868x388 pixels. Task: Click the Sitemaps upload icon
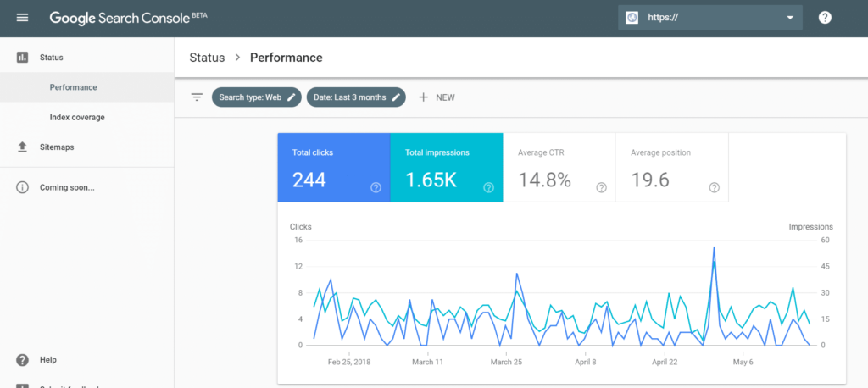(x=22, y=147)
